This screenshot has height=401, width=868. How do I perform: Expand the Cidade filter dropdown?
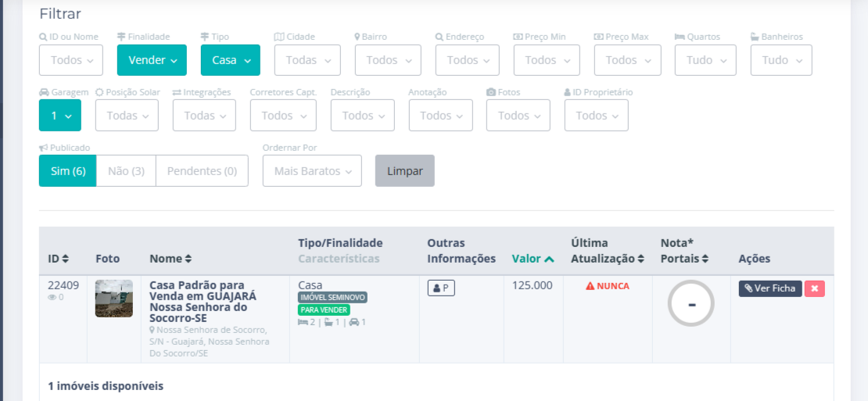point(307,60)
